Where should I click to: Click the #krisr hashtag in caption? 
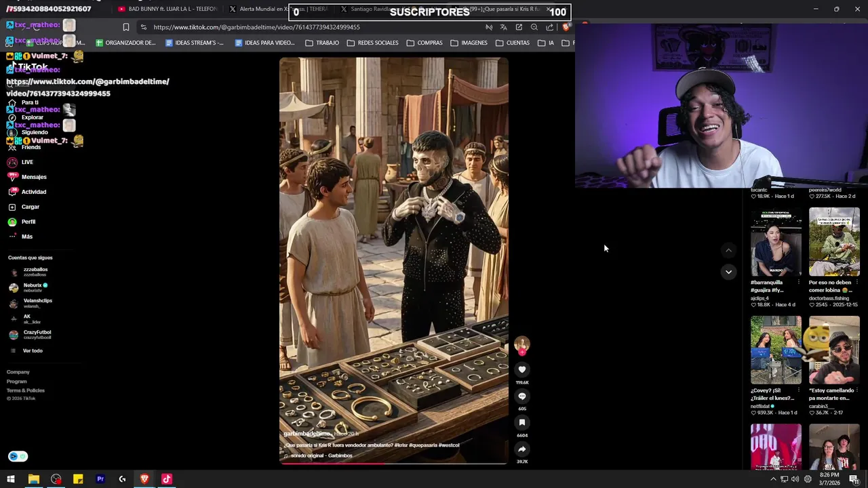point(401,445)
